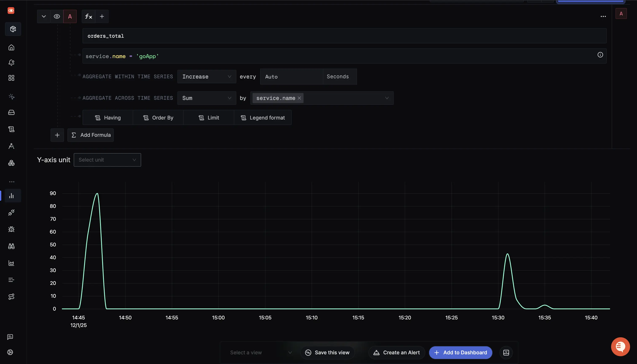The width and height of the screenshot is (637, 364).
Task: Click the Create an Alert button
Action: (x=396, y=352)
